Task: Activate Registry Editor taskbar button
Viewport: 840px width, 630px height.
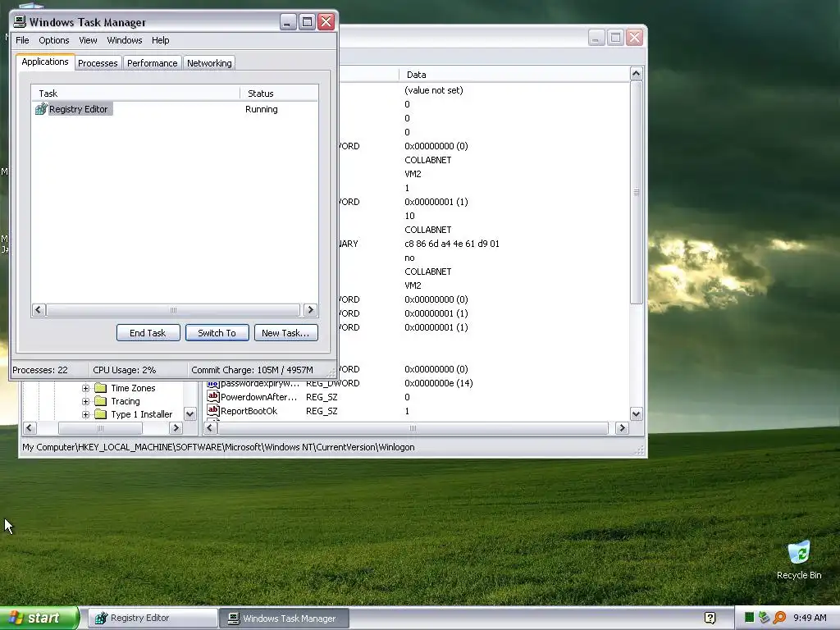Action: pyautogui.click(x=152, y=619)
